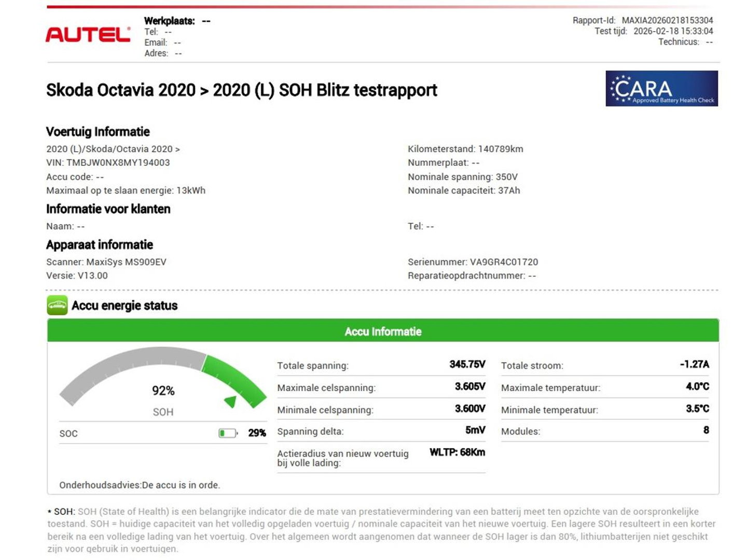The height and width of the screenshot is (560, 747).
Task: Click the serienummer VA9GR4C01720
Action: [505, 262]
